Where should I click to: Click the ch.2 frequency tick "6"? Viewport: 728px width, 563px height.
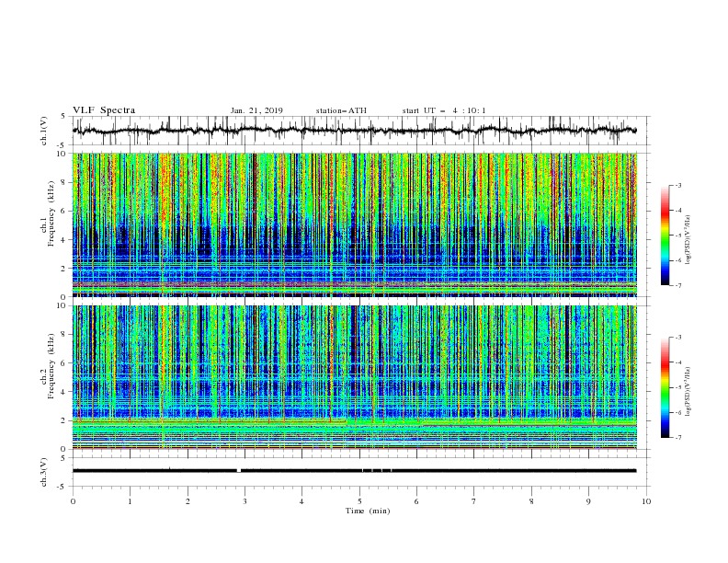point(64,362)
